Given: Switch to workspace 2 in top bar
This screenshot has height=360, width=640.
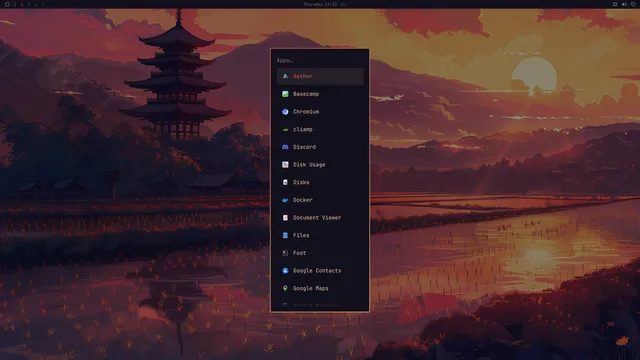Looking at the screenshot, I should click(x=22, y=4).
